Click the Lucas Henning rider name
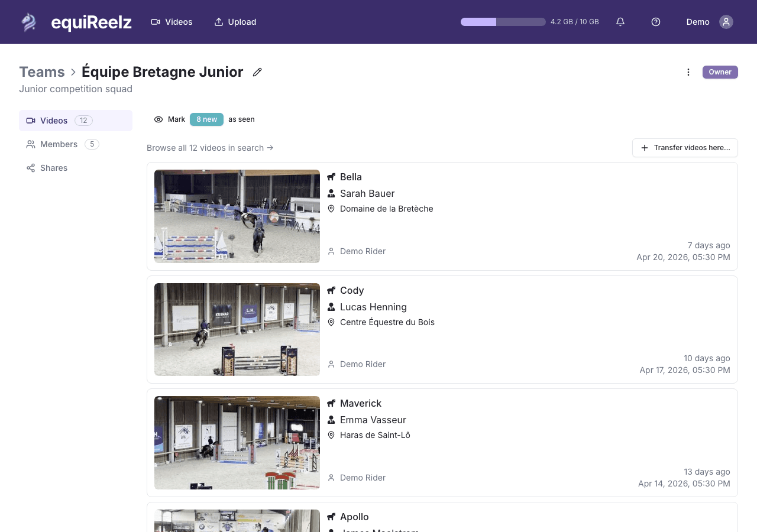Viewport: 757px width, 532px height. pos(373,307)
